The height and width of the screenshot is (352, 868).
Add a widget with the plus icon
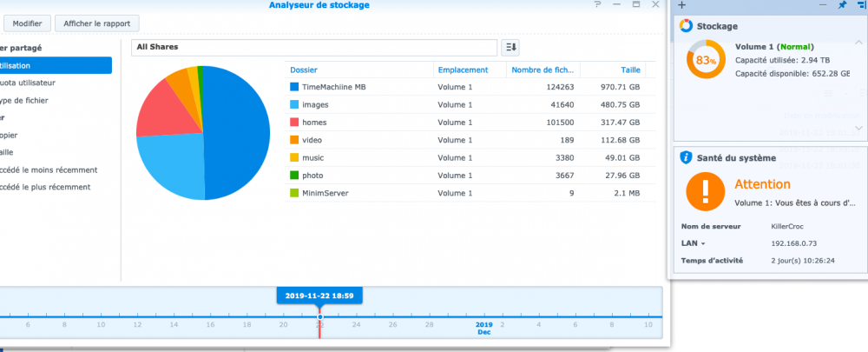click(x=681, y=5)
